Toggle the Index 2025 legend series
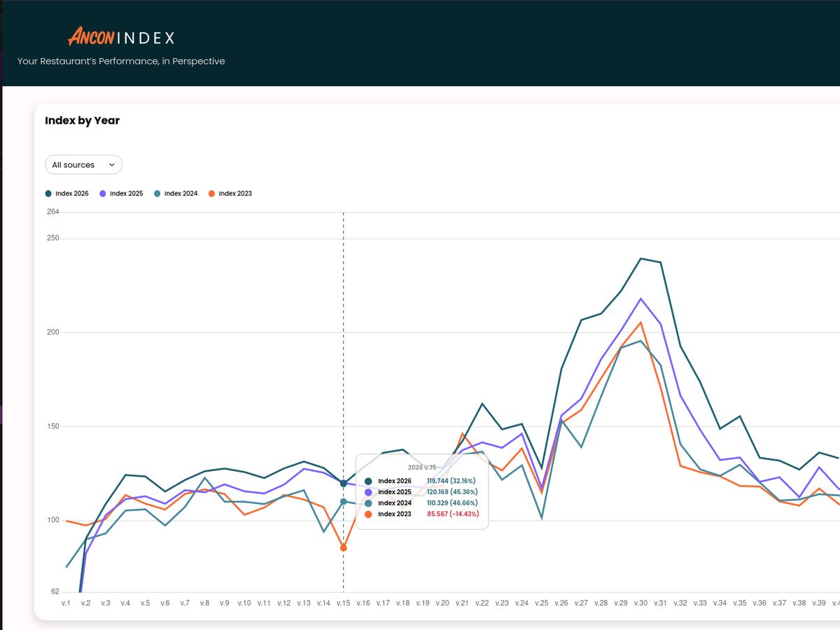The width and height of the screenshot is (840, 630). pyautogui.click(x=122, y=193)
